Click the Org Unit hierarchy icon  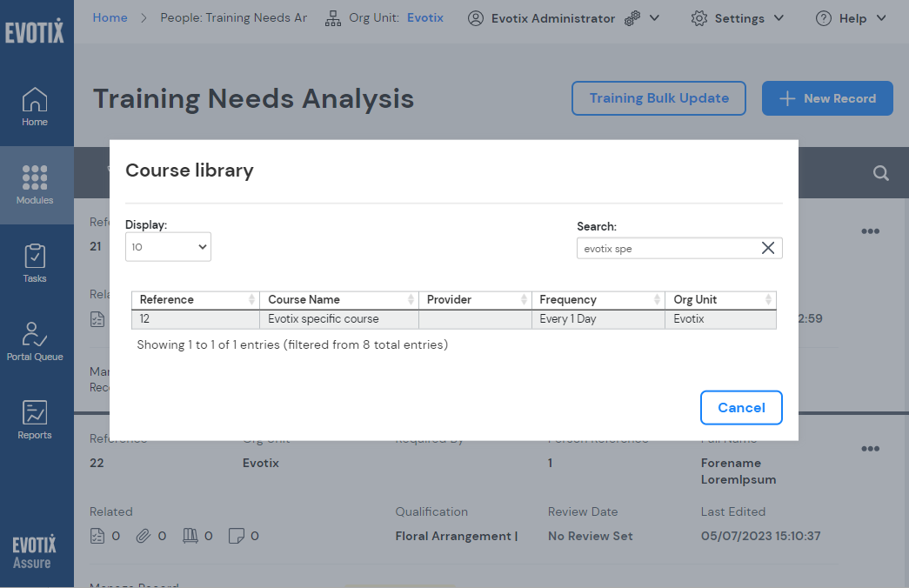[332, 18]
